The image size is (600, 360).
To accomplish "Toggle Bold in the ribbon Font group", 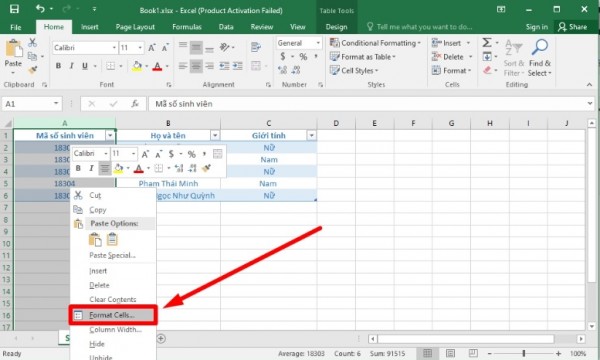I will pyautogui.click(x=59, y=66).
